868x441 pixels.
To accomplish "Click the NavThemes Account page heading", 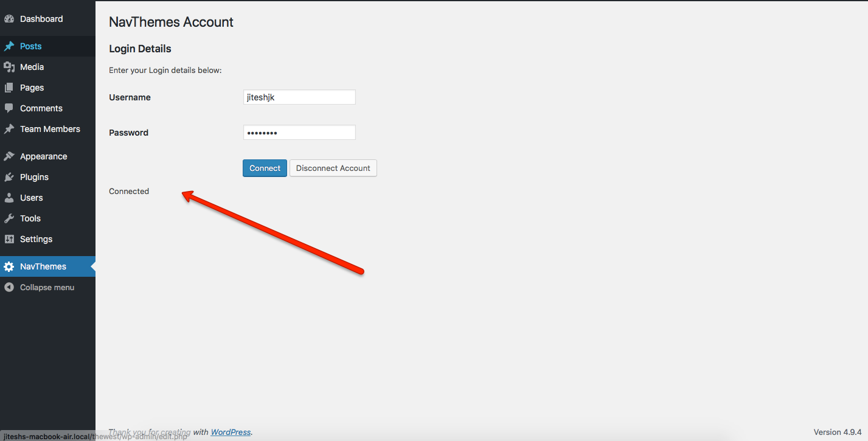I will (171, 22).
